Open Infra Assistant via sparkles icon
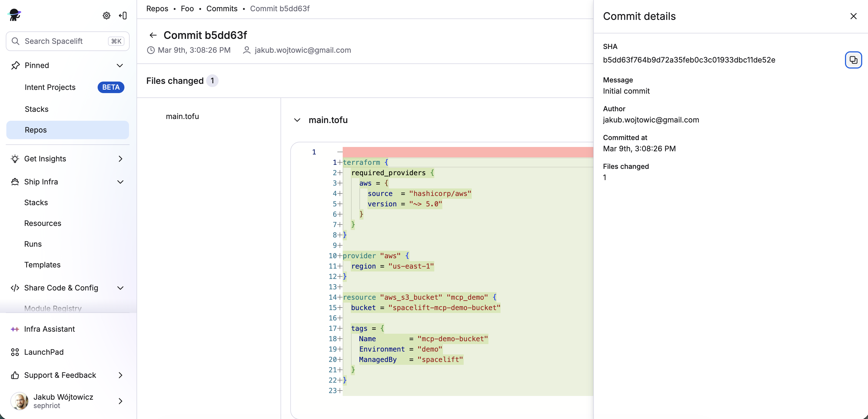This screenshot has height=419, width=868. 15,329
